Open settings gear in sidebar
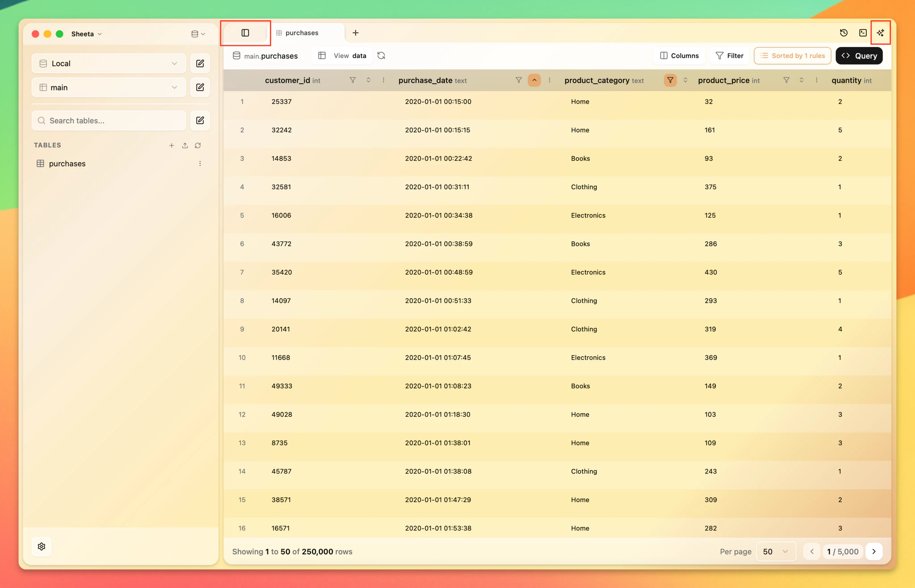 coord(42,546)
